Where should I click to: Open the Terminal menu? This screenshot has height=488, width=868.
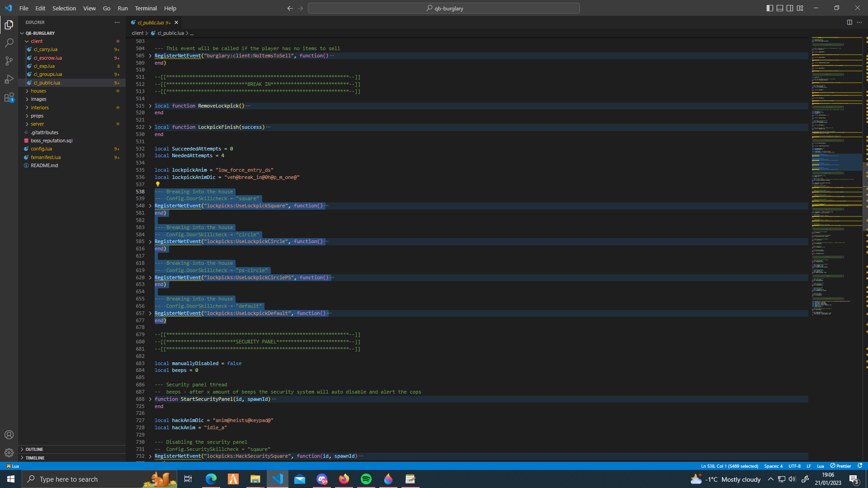pyautogui.click(x=146, y=8)
